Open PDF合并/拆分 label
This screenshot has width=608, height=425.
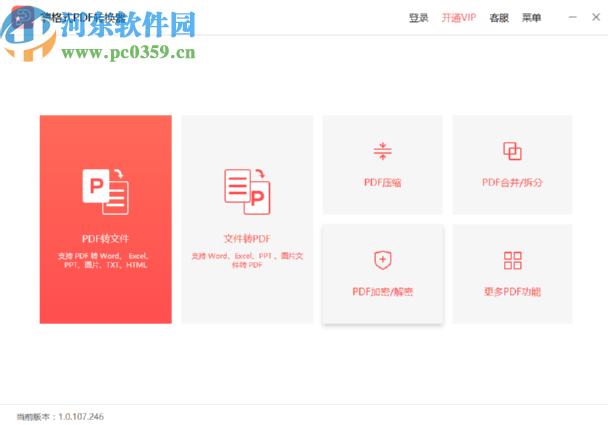click(512, 183)
